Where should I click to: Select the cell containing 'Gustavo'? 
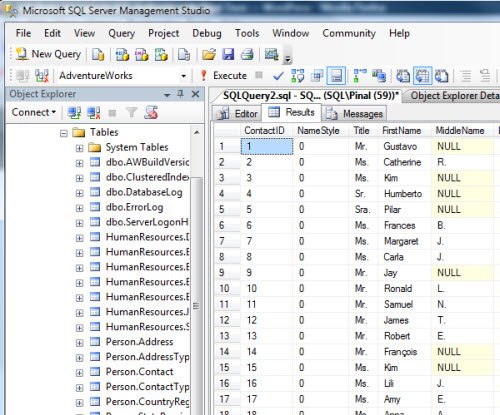pyautogui.click(x=404, y=146)
